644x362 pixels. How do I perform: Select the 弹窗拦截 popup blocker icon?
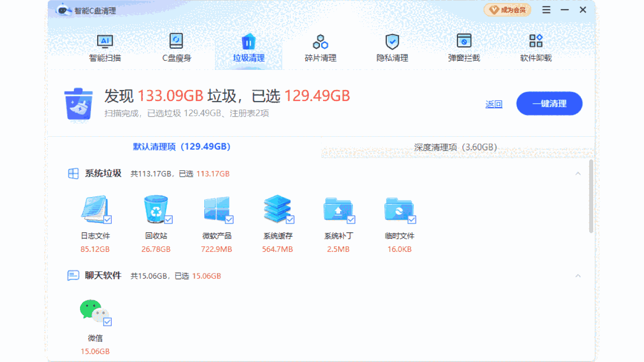click(x=463, y=41)
